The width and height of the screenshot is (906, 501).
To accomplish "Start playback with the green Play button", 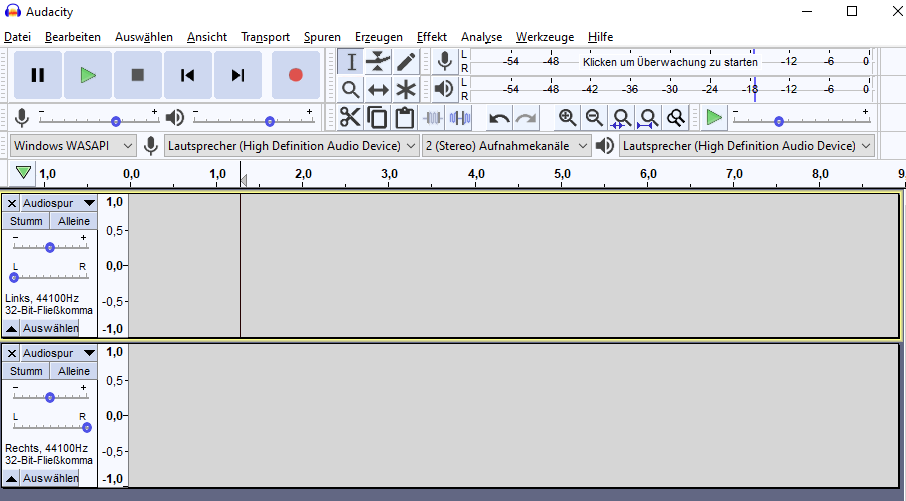I will click(88, 75).
